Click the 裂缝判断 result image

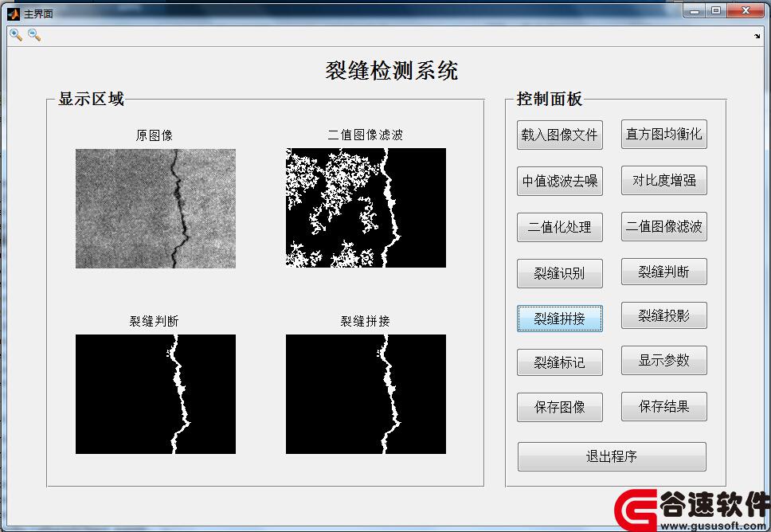click(x=155, y=394)
